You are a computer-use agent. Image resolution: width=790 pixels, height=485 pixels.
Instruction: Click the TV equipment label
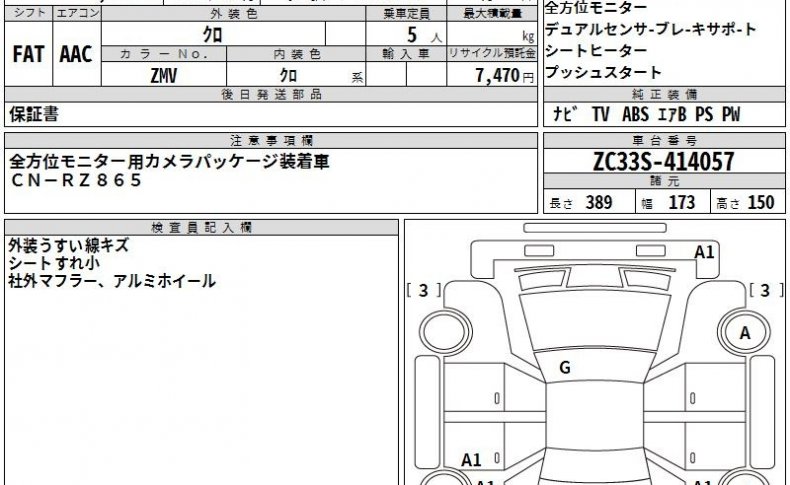point(601,114)
